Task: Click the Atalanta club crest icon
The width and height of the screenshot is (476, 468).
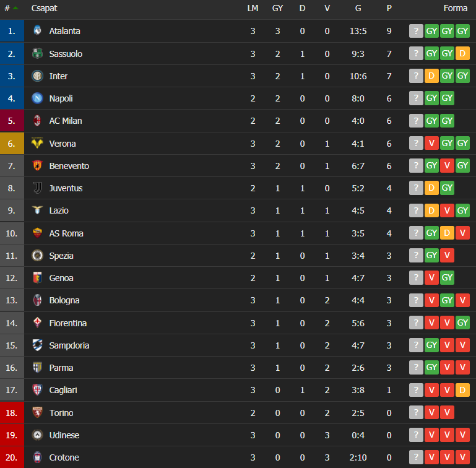Action: point(37,31)
